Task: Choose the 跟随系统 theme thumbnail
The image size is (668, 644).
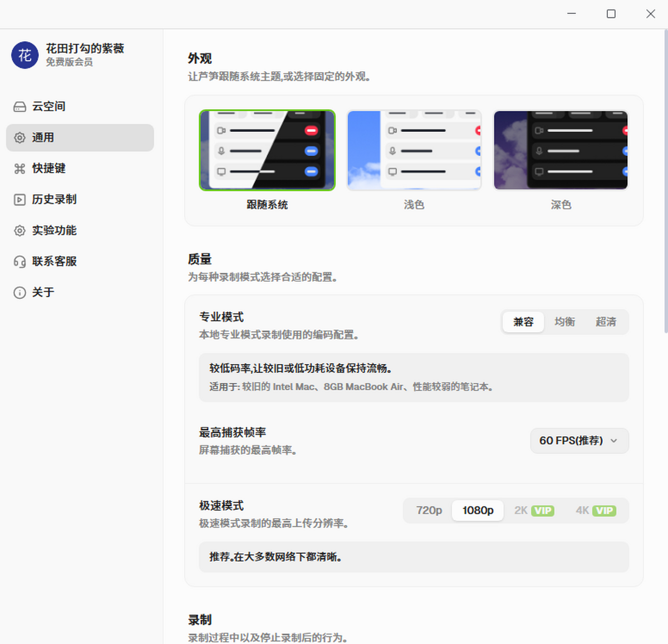Action: click(x=267, y=150)
